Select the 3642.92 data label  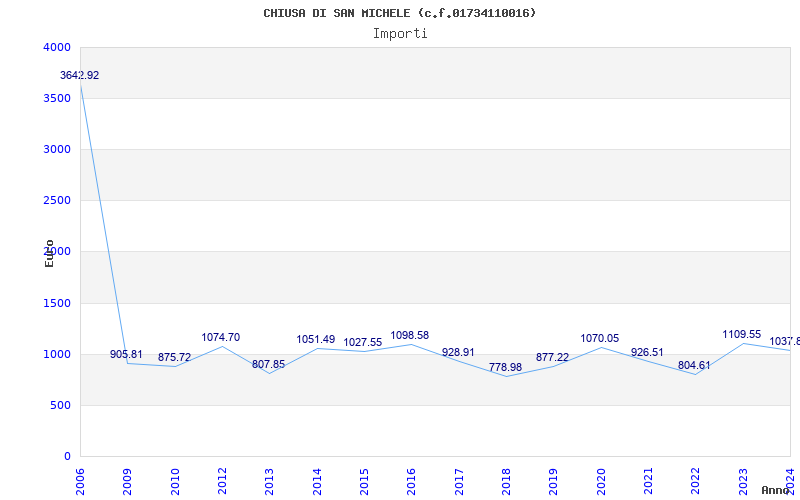80,76
